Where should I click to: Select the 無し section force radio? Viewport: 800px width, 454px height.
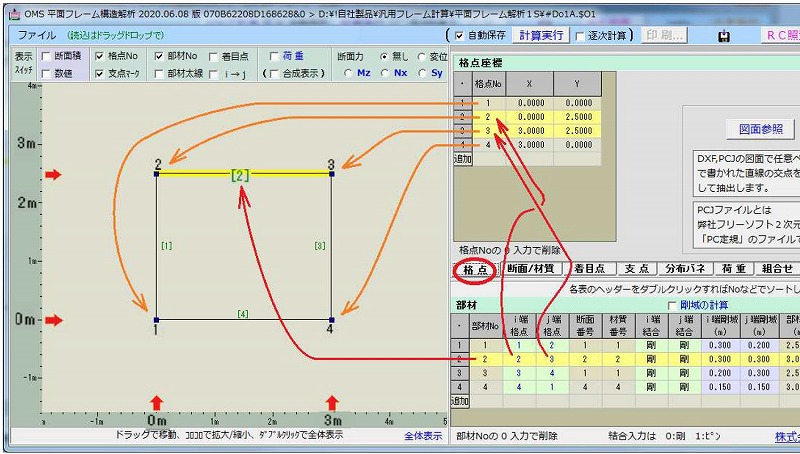[384, 57]
